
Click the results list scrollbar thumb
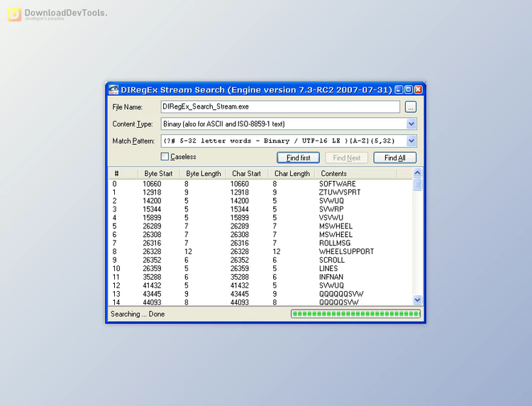(417, 185)
